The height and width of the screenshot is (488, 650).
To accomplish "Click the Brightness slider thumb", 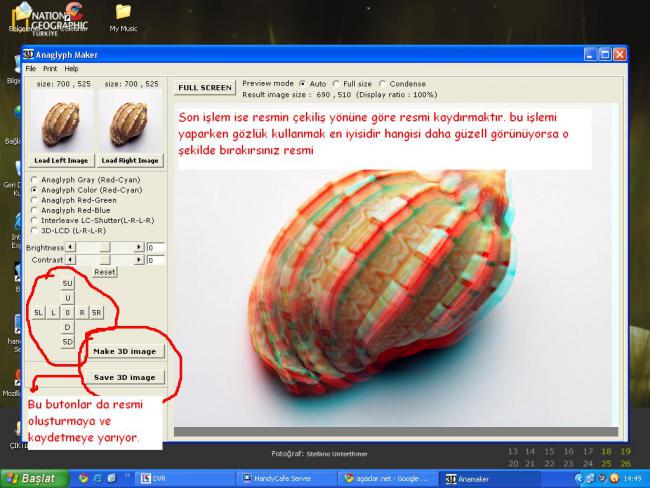I will [x=105, y=247].
